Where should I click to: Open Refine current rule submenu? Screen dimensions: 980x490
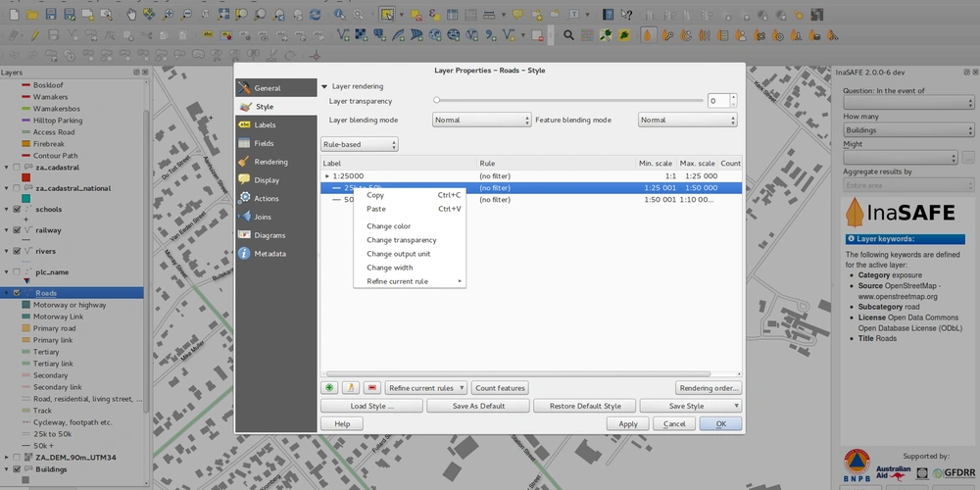click(410, 281)
